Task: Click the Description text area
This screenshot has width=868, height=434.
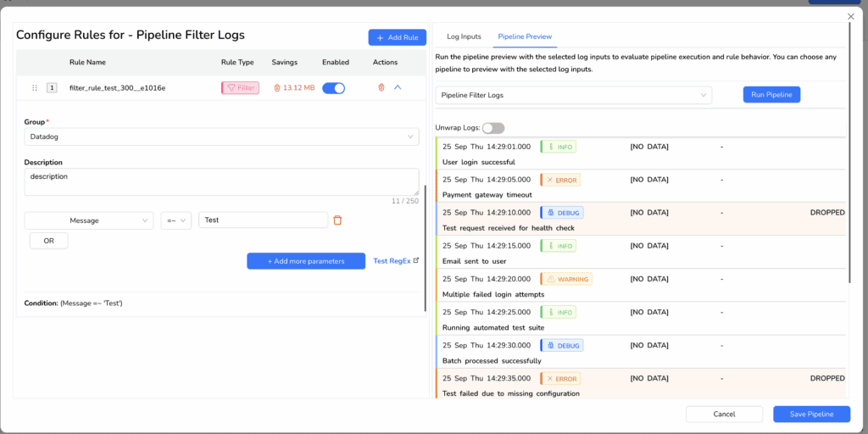Action: (221, 182)
